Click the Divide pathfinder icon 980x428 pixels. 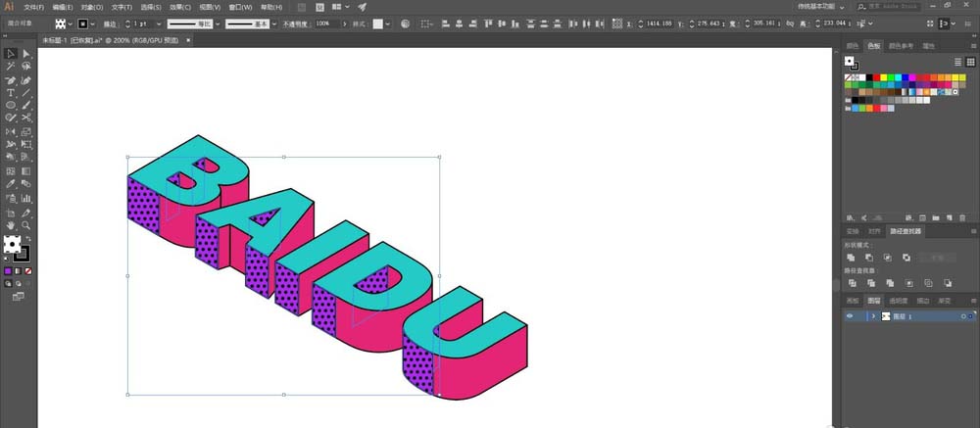pos(852,283)
